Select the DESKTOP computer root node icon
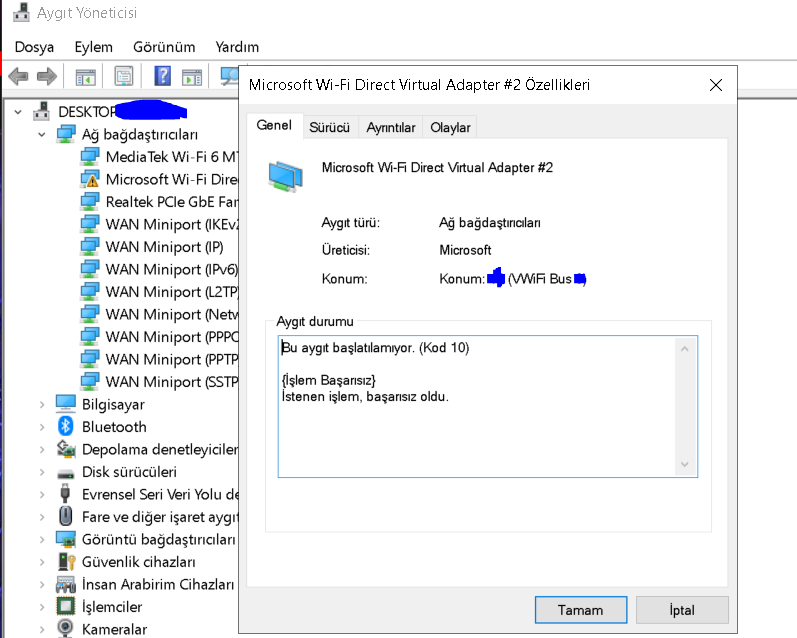The height and width of the screenshot is (638, 797). pyautogui.click(x=42, y=111)
